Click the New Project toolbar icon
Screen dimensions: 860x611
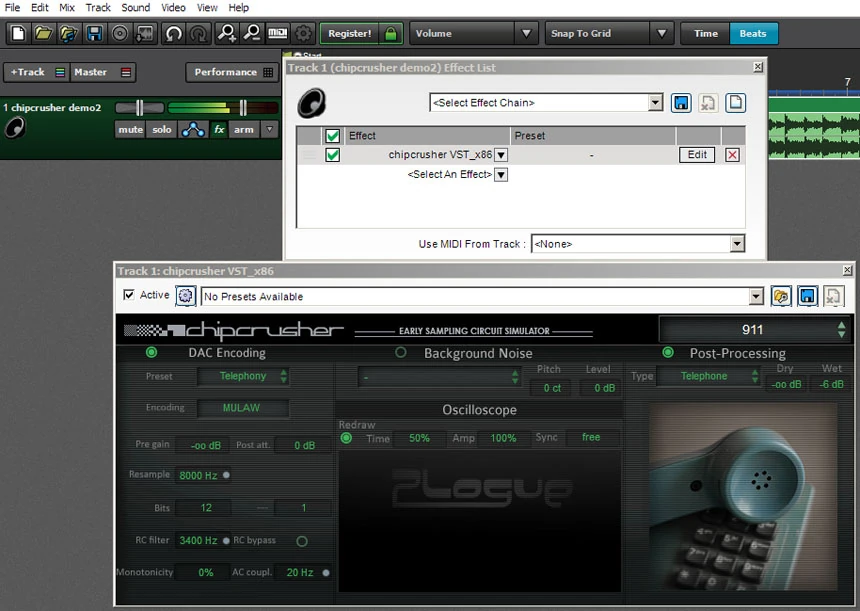18,33
